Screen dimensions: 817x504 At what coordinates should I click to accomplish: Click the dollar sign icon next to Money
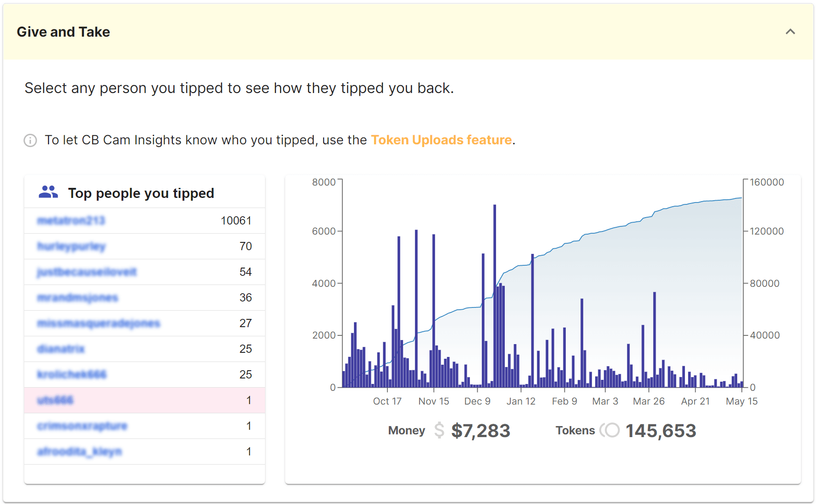coord(439,430)
